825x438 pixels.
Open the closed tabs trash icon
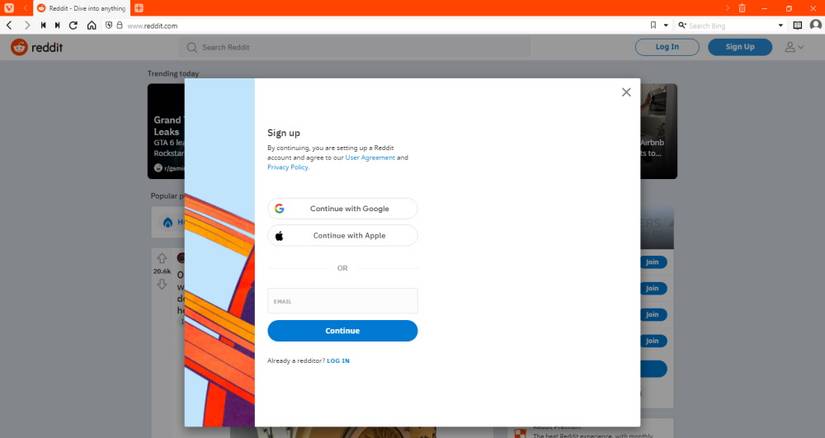742,8
